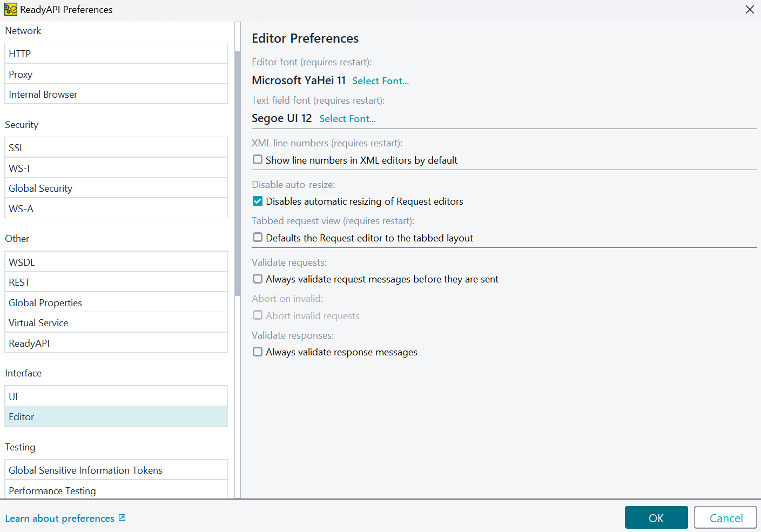Open Learn about preferences

point(59,517)
